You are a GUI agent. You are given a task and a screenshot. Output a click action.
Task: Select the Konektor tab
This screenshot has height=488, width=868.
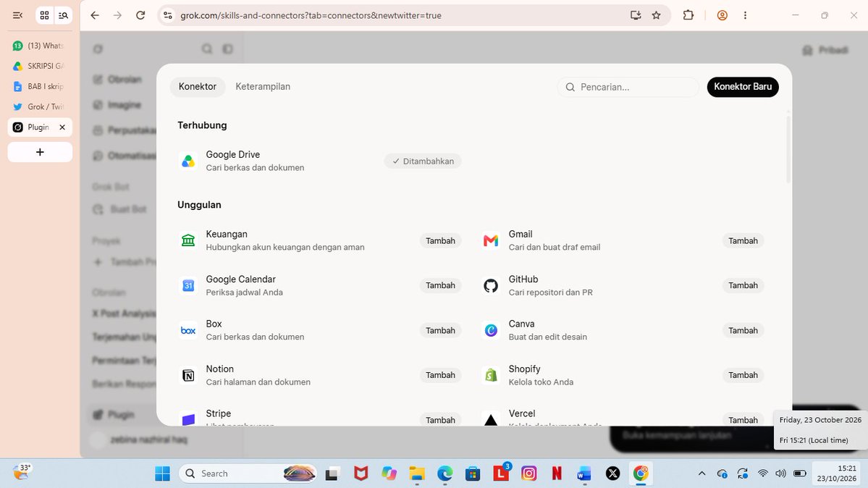pos(198,86)
